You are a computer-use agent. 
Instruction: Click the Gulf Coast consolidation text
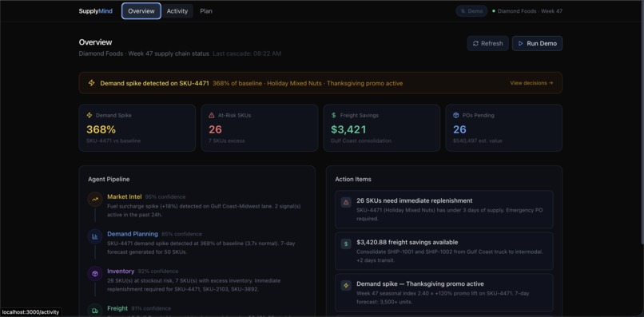pos(361,141)
